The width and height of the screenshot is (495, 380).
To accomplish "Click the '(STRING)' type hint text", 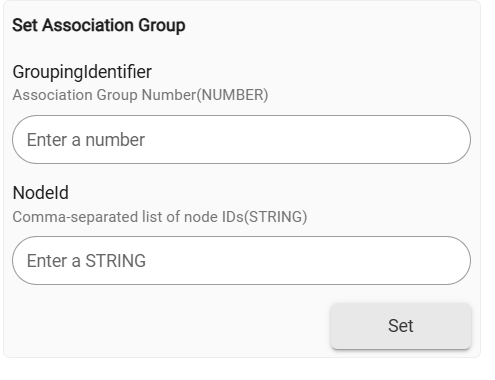I will (x=276, y=217).
